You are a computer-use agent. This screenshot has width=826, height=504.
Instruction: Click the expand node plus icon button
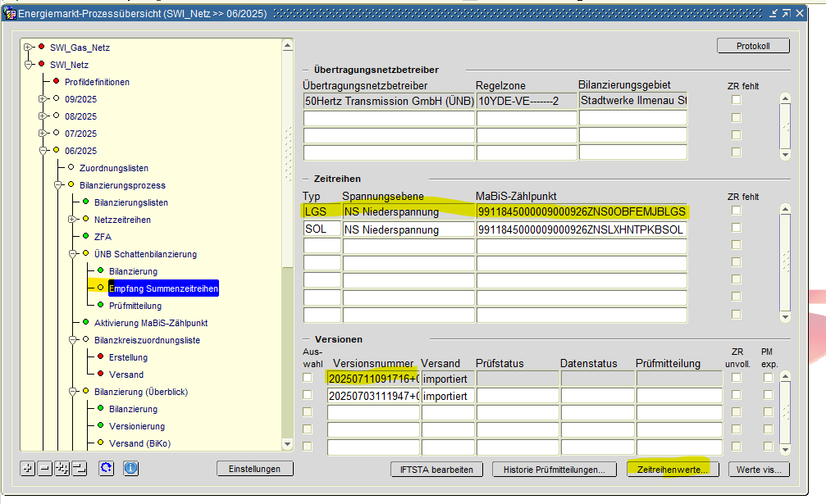(28, 469)
